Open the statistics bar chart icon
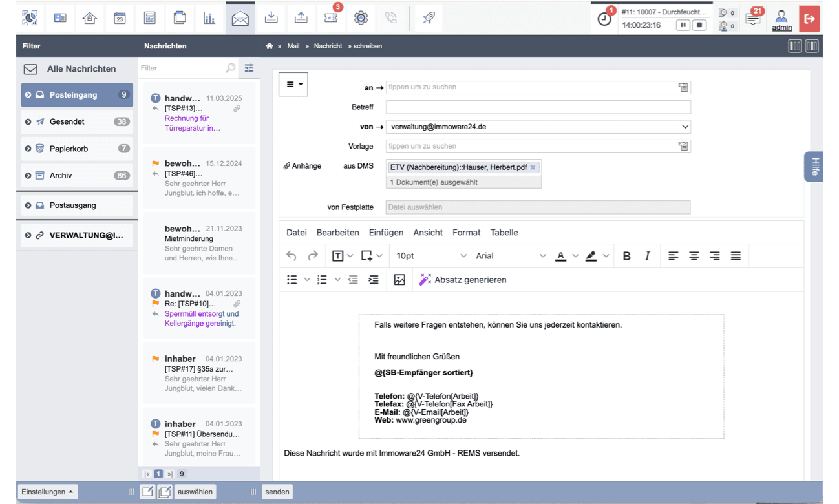 coord(209,18)
